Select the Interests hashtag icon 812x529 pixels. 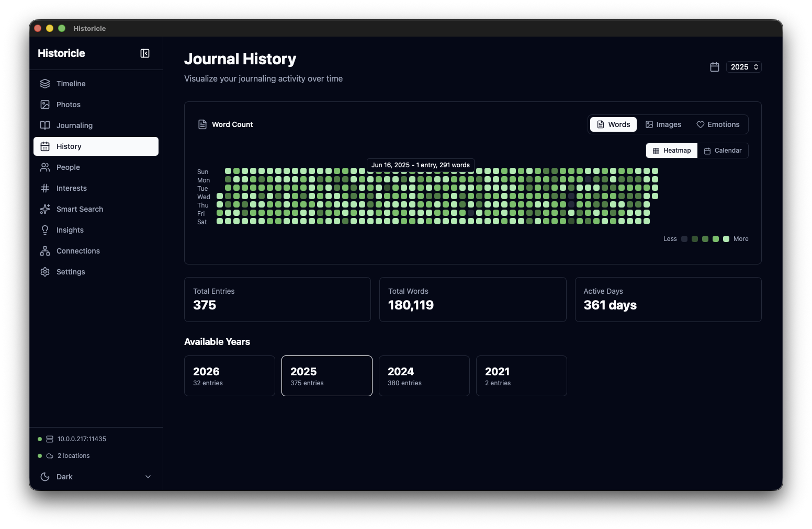tap(46, 188)
